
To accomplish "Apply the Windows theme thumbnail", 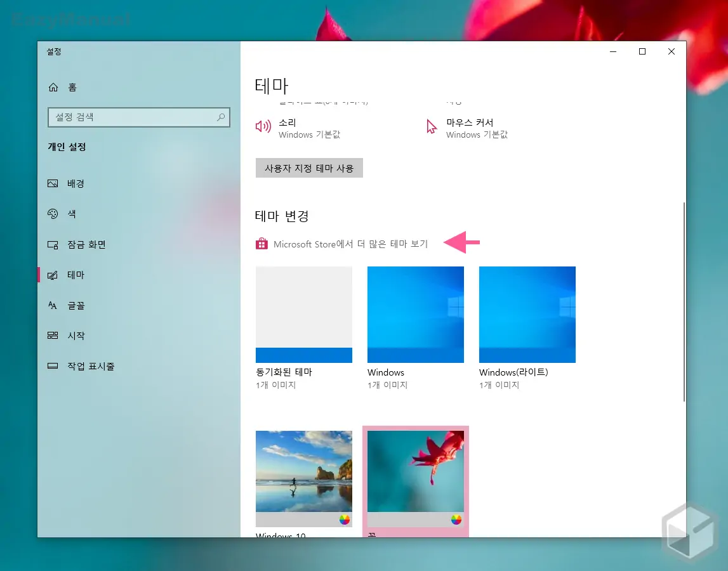I will pyautogui.click(x=415, y=315).
